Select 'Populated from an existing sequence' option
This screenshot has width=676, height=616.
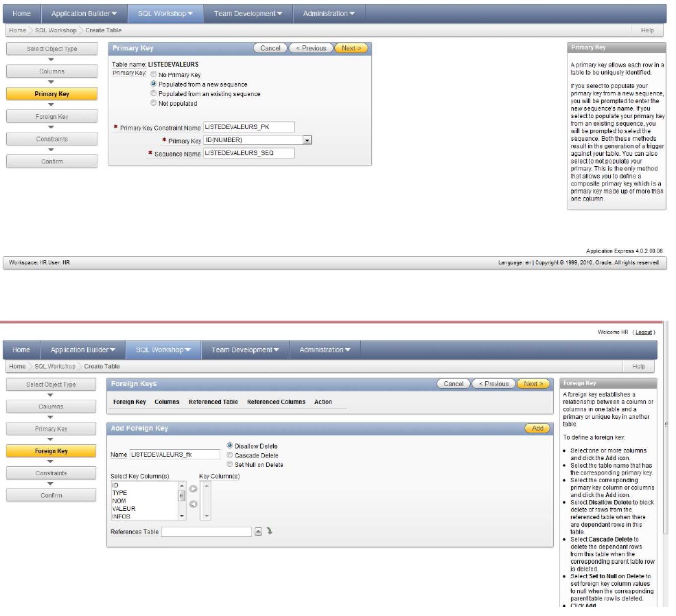pyautogui.click(x=154, y=94)
